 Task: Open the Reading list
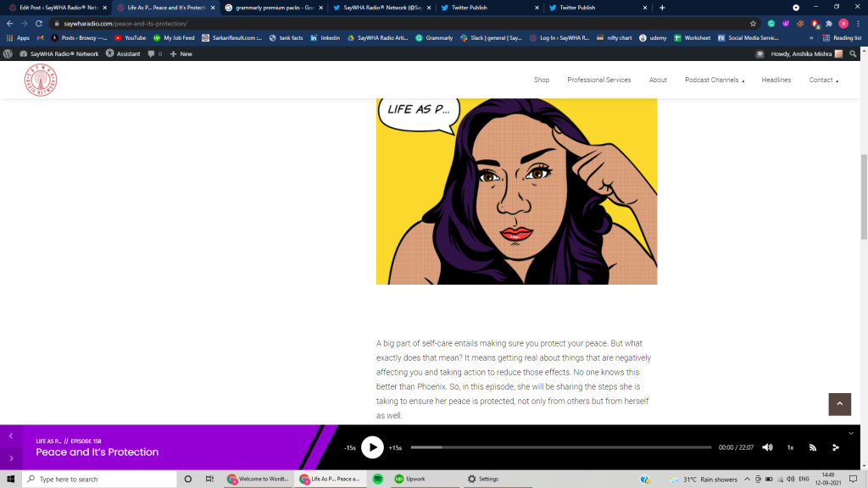[x=842, y=37]
